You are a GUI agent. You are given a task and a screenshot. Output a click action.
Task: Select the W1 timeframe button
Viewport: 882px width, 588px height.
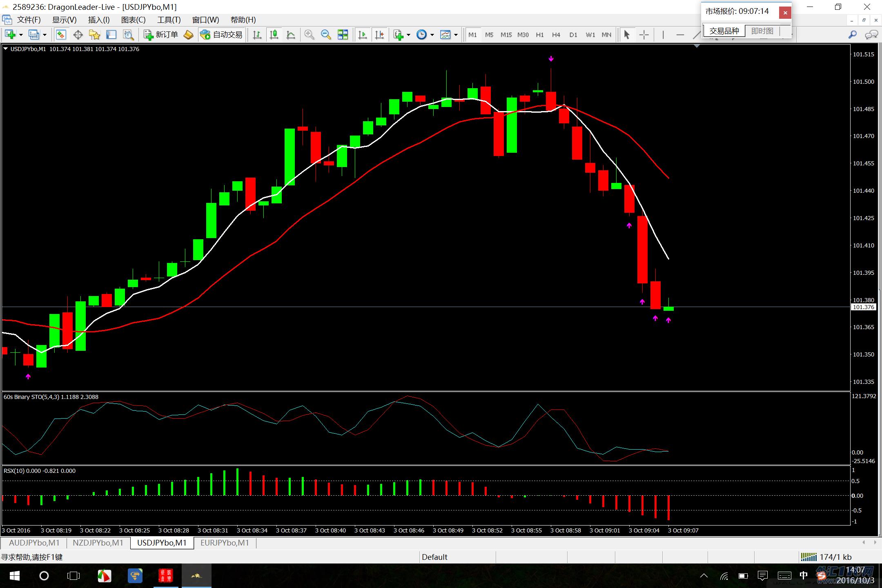point(590,35)
